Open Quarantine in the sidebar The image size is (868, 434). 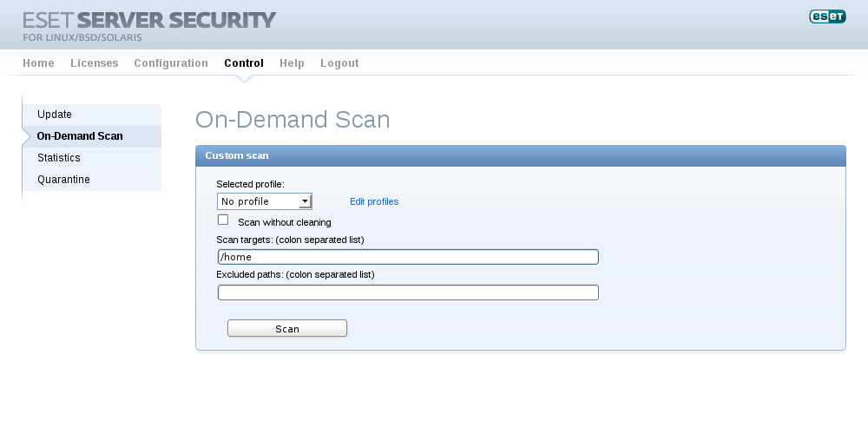click(x=92, y=180)
